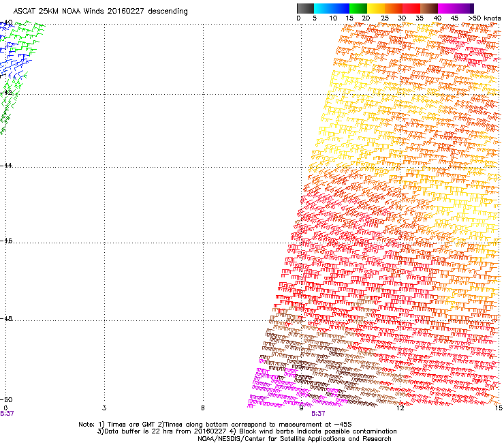The width and height of the screenshot is (504, 443).
Task: Click the '45' label under color bar
Action: point(454,18)
